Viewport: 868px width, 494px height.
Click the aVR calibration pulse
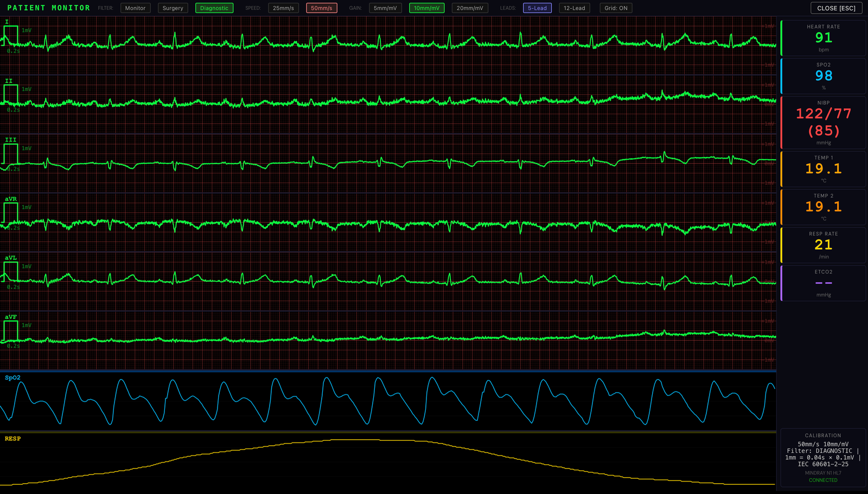point(11,213)
